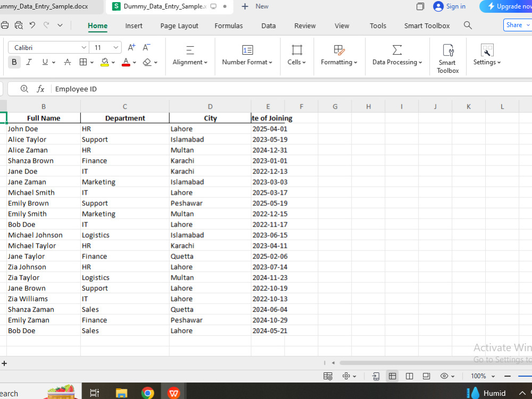This screenshot has width=532, height=399.
Task: Select column C header
Action: point(125,106)
